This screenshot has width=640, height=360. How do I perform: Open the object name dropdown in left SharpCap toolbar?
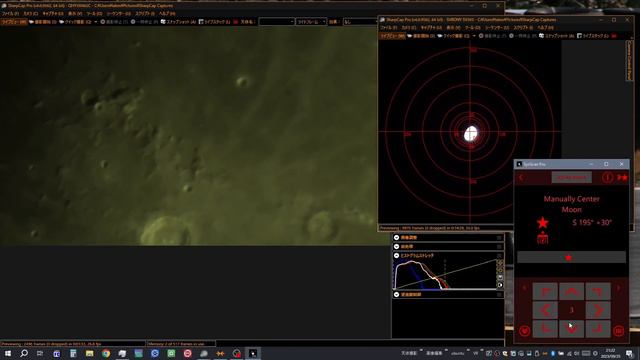[x=276, y=22]
